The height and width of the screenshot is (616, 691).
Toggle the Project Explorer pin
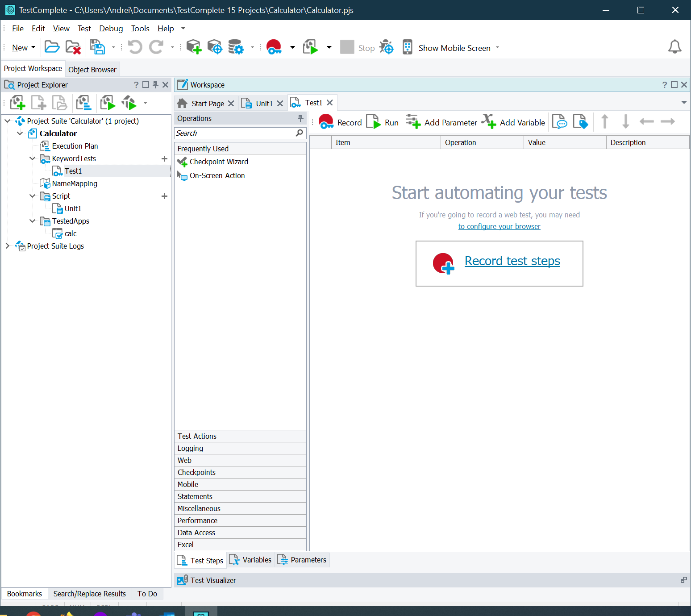tap(155, 84)
